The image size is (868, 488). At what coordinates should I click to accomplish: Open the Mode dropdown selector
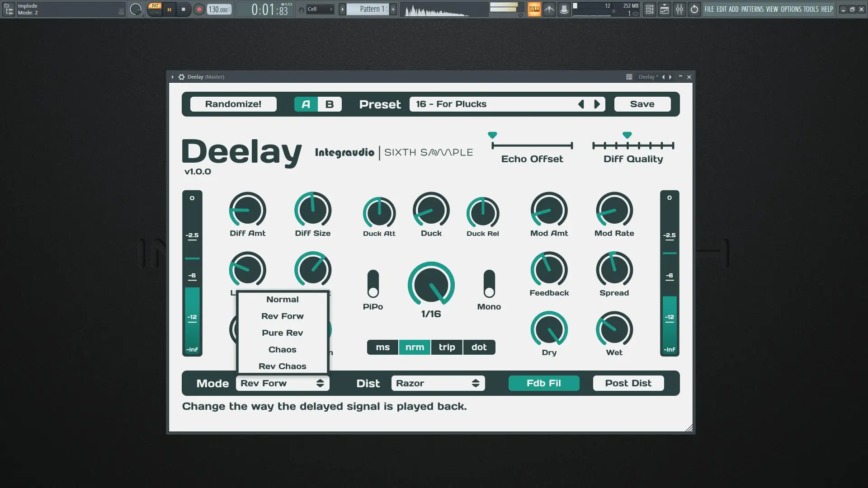[283, 383]
